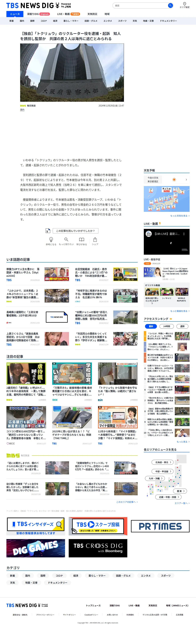Viewport: 196px width, 644px height.
Task: Play the 24h LIVE video in the sidebar
Action: pyautogui.click(x=166, y=242)
